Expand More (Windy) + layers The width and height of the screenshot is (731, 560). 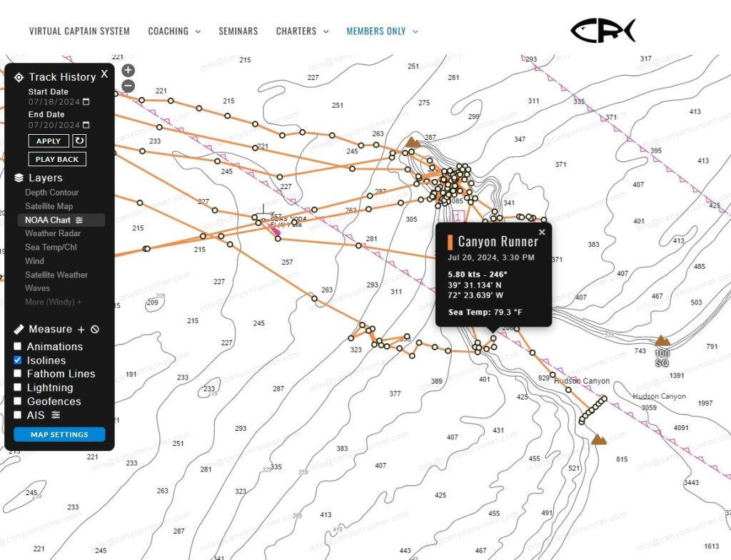click(x=53, y=302)
